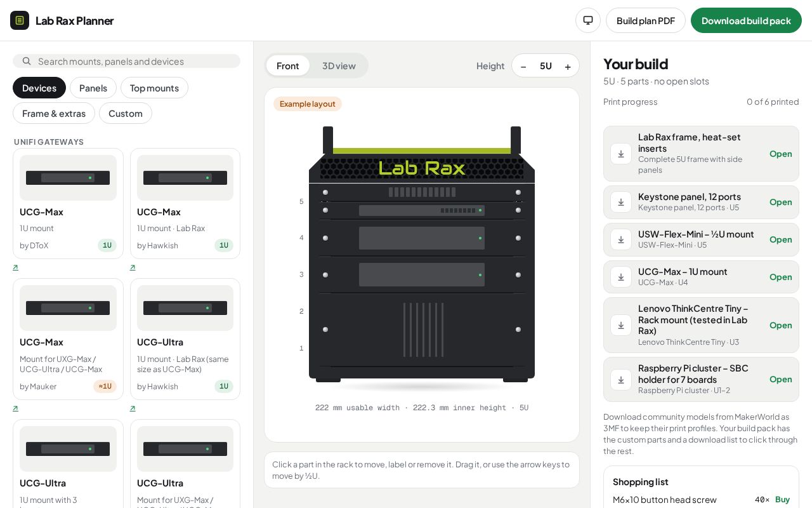The image size is (812, 508).
Task: Click the Lab Rax Planner logo icon
Action: pos(20,20)
